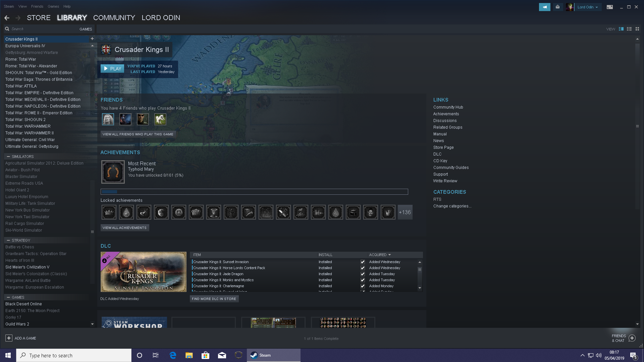Viewport: 644px width, 362px height.
Task: Toggle Monks and Mystics DLC checkbox
Action: 363,280
